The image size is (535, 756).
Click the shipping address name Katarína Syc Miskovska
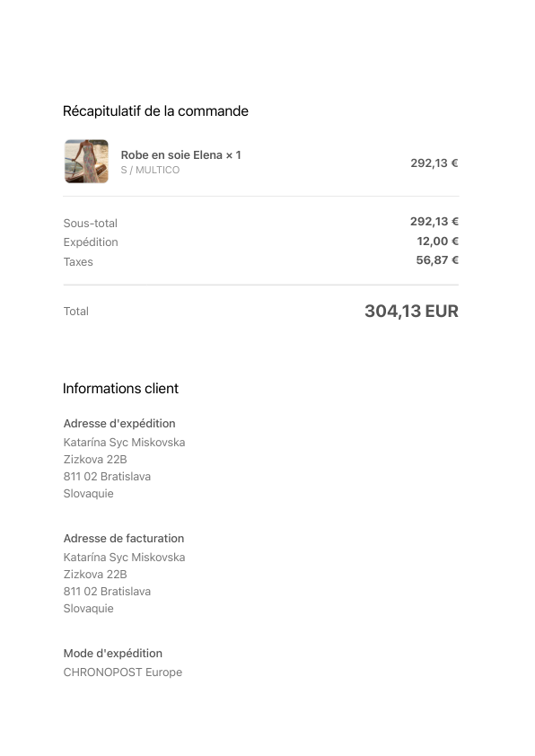point(125,443)
